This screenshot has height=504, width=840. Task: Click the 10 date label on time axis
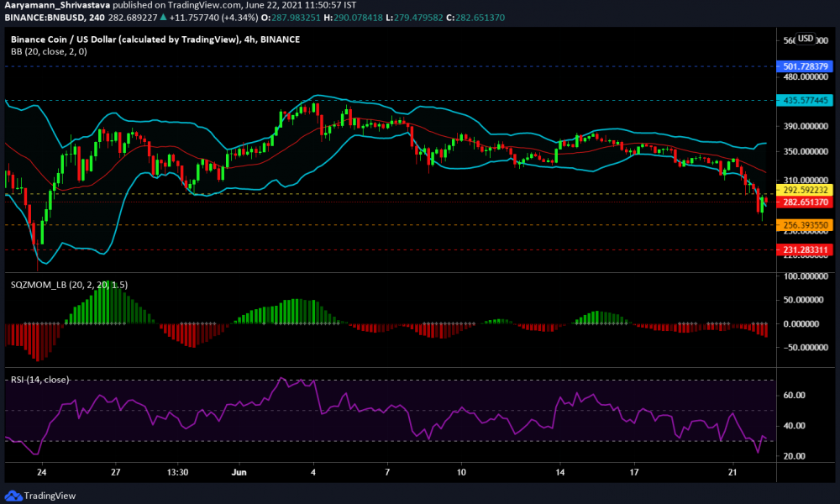click(x=461, y=472)
